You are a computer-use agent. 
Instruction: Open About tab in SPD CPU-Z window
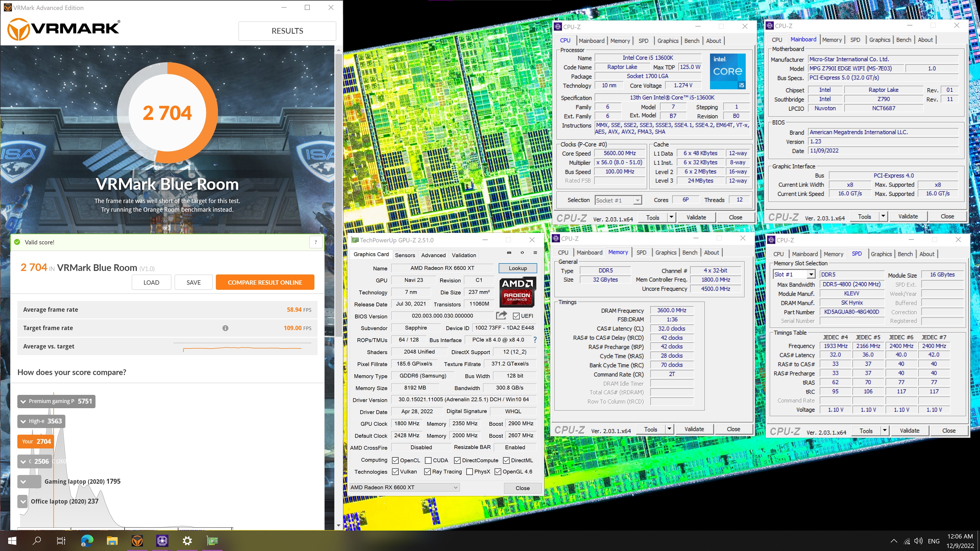pos(927,254)
